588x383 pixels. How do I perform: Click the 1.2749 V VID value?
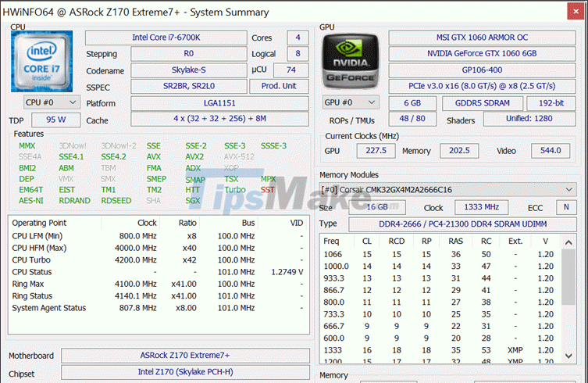[x=287, y=272]
